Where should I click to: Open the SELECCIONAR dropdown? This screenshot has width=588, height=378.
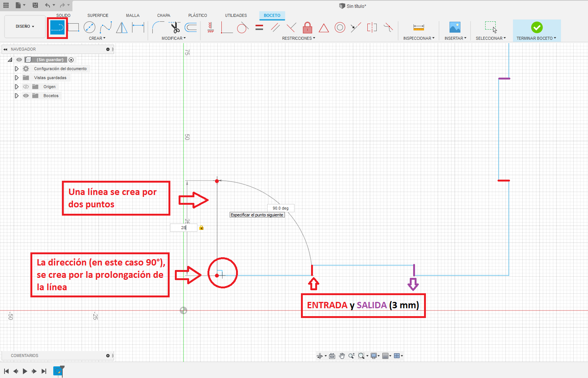click(x=491, y=38)
